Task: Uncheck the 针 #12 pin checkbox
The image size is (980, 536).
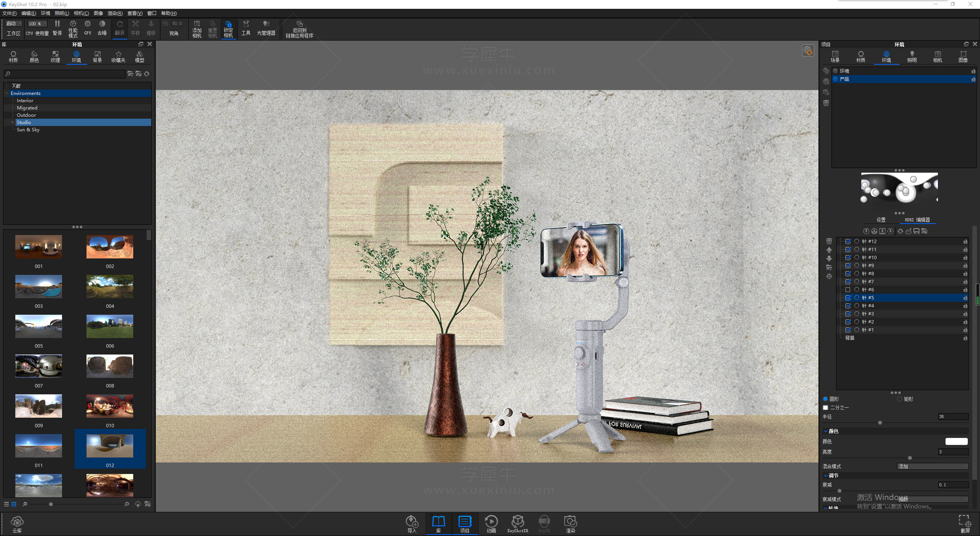Action: click(848, 242)
